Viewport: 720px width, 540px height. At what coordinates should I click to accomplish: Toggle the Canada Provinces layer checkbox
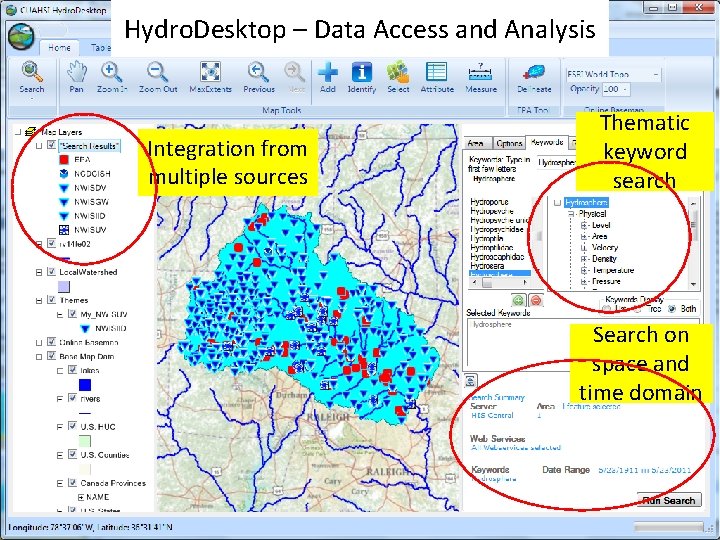(x=72, y=483)
